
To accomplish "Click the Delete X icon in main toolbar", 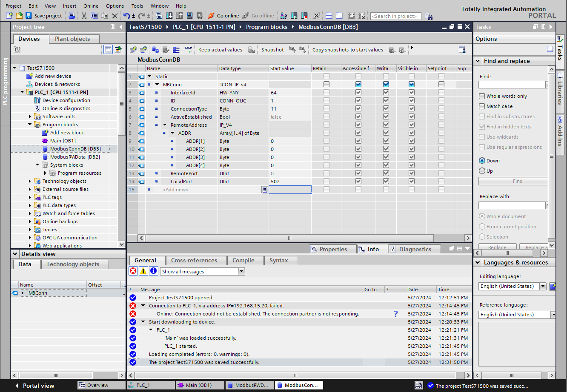I will coord(115,16).
